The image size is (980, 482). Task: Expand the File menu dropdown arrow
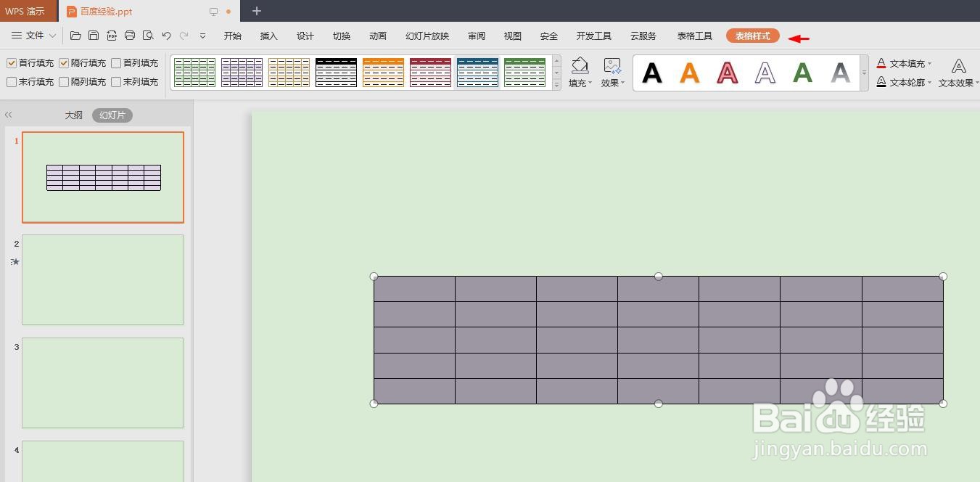(52, 36)
